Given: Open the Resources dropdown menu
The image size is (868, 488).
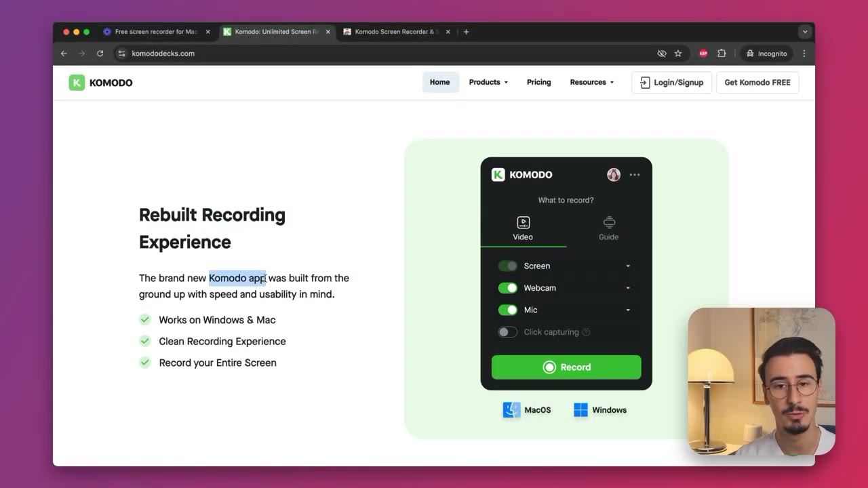Looking at the screenshot, I should pyautogui.click(x=592, y=82).
